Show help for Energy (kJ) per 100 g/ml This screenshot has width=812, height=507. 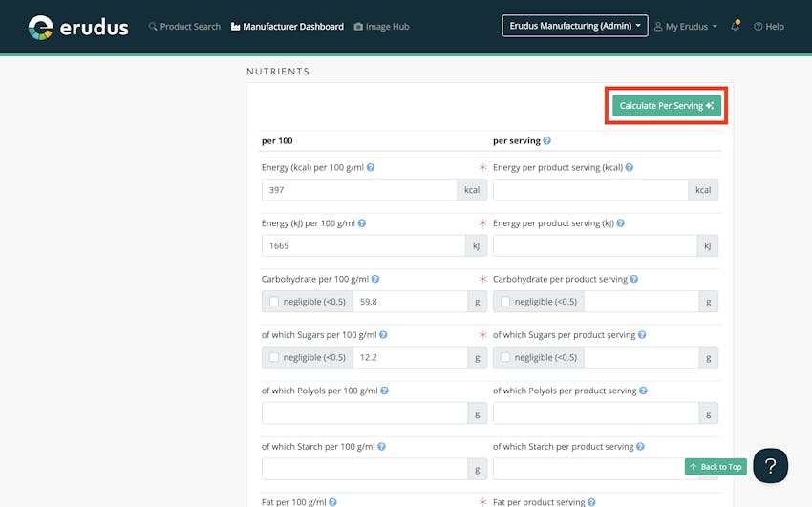(x=361, y=223)
